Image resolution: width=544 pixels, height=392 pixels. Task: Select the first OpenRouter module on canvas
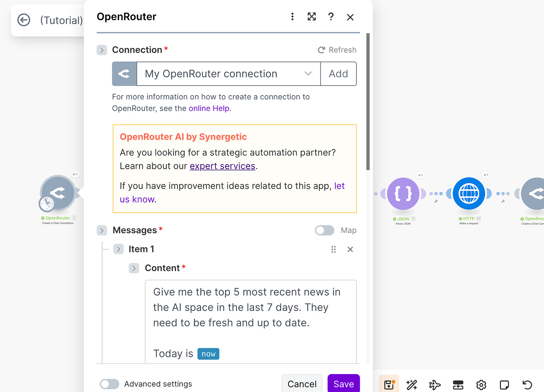click(58, 193)
